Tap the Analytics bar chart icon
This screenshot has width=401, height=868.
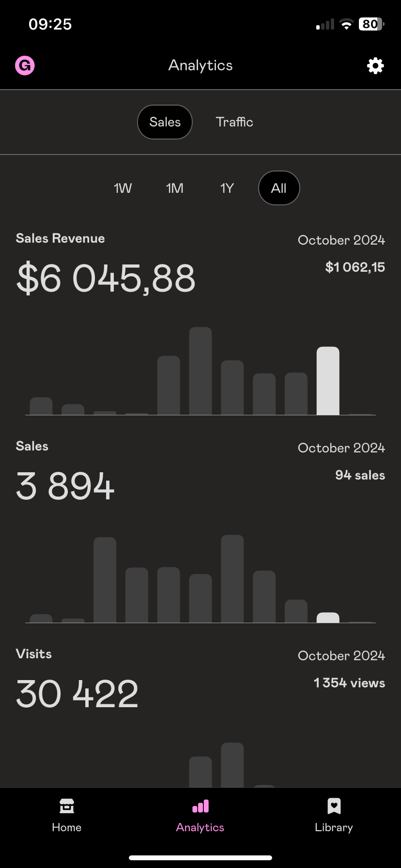coord(200,806)
